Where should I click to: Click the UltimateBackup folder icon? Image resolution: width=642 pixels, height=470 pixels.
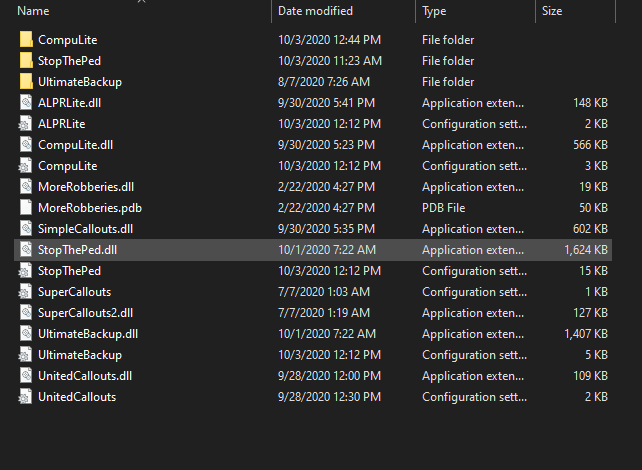pos(26,82)
